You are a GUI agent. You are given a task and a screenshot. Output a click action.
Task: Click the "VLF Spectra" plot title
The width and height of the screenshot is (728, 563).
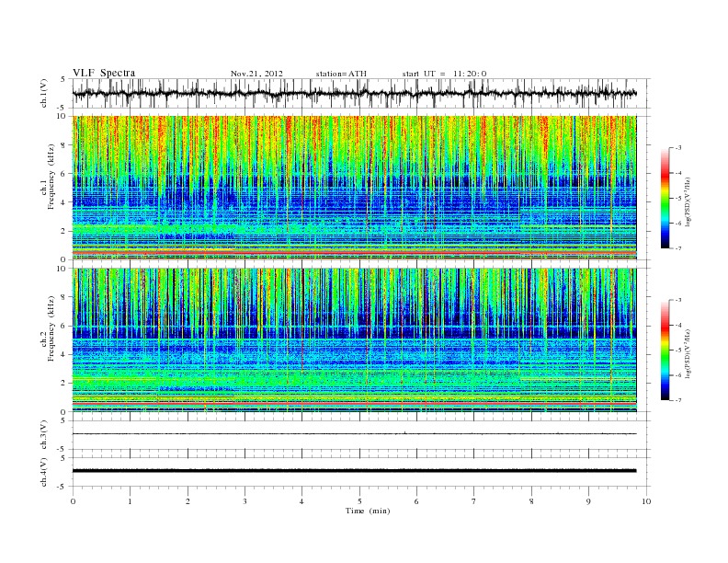[104, 73]
